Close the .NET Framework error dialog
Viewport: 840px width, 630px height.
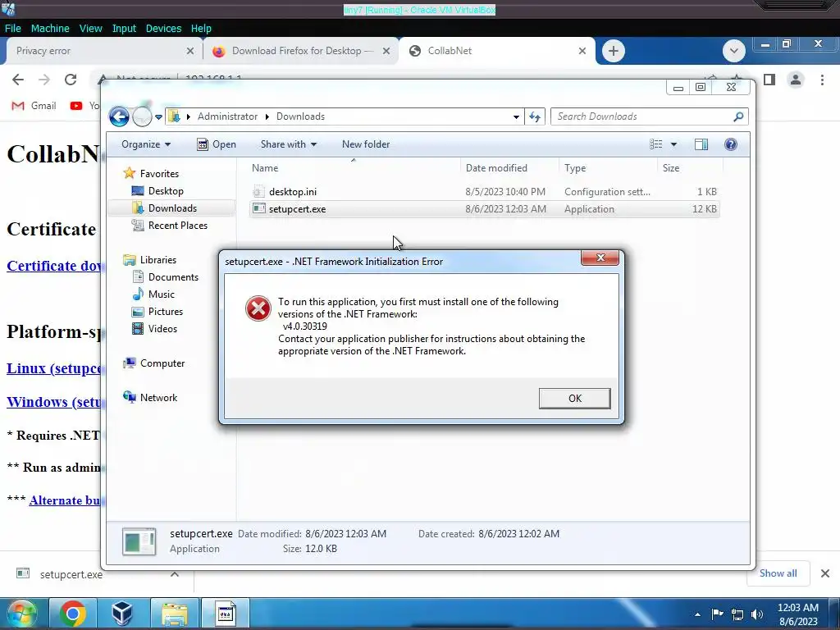[x=600, y=258]
